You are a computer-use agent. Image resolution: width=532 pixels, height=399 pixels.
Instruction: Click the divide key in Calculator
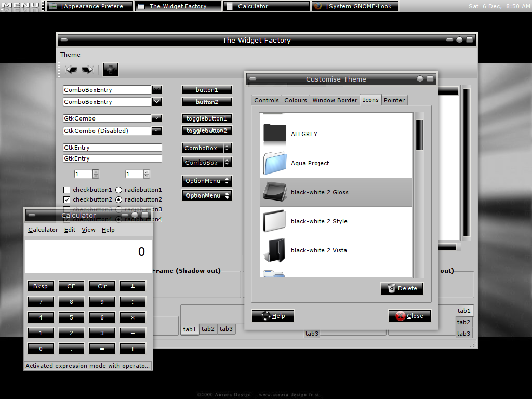click(132, 302)
